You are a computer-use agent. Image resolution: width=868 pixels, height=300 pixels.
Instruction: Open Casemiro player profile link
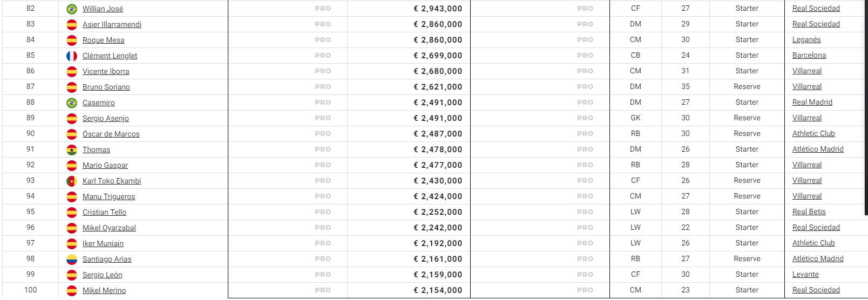point(98,103)
